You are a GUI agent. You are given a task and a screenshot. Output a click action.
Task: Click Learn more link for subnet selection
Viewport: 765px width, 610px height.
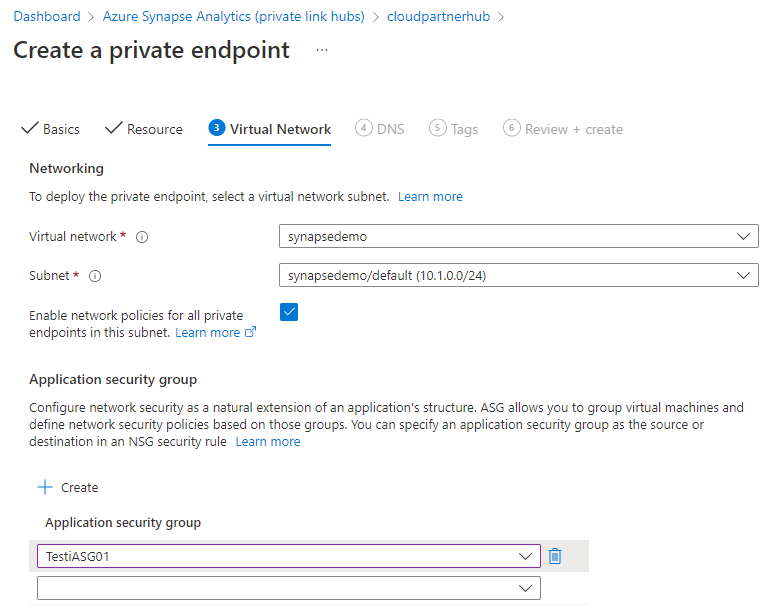pyautogui.click(x=430, y=197)
